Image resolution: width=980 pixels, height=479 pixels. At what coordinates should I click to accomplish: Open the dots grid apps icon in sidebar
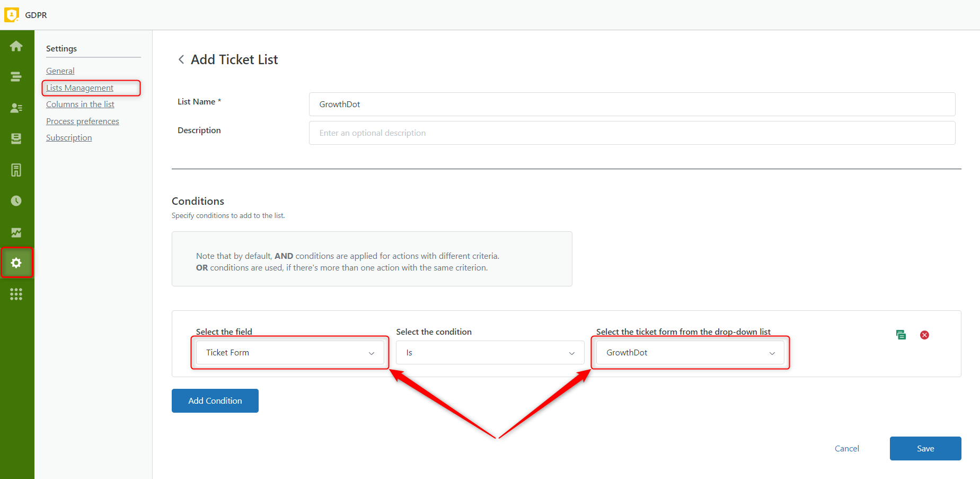(16, 294)
